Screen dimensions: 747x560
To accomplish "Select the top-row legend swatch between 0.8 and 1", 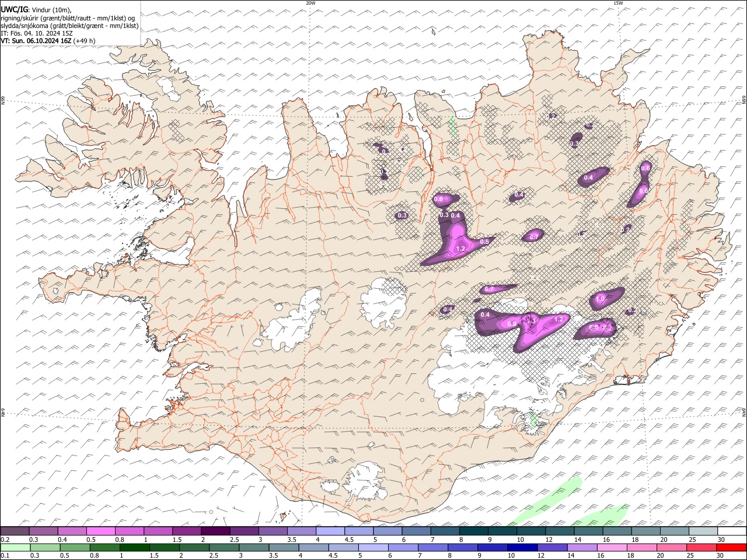I will [x=130, y=531].
